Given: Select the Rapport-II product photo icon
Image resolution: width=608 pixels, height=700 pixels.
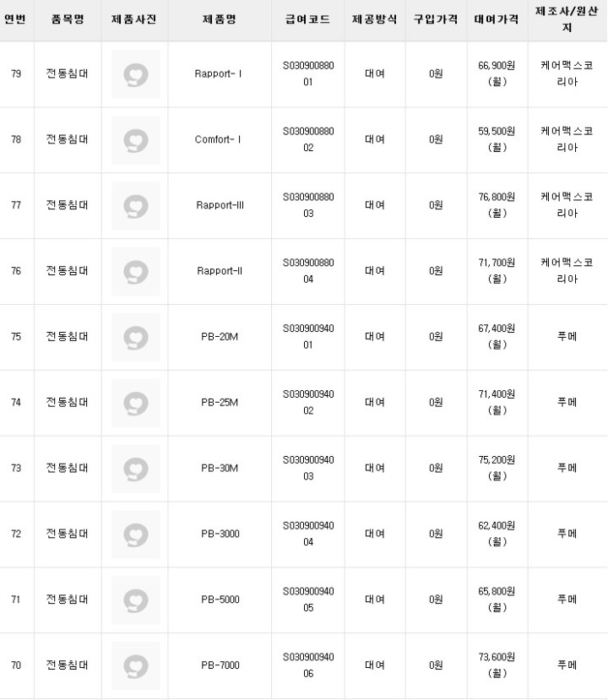Looking at the screenshot, I should pos(135,271).
